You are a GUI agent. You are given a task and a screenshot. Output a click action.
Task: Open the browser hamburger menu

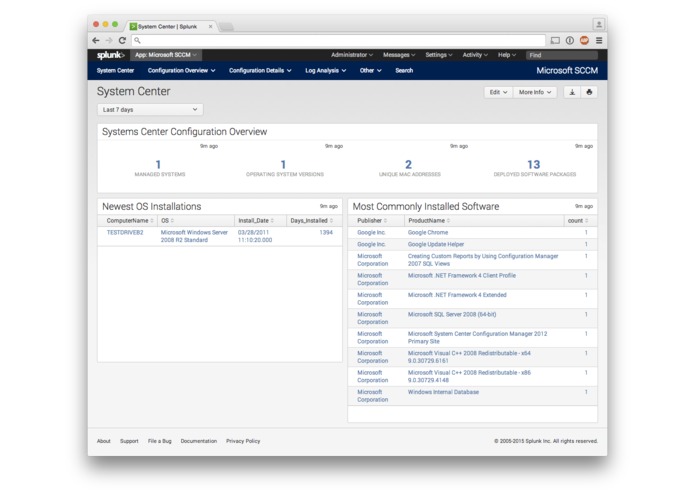coord(599,40)
